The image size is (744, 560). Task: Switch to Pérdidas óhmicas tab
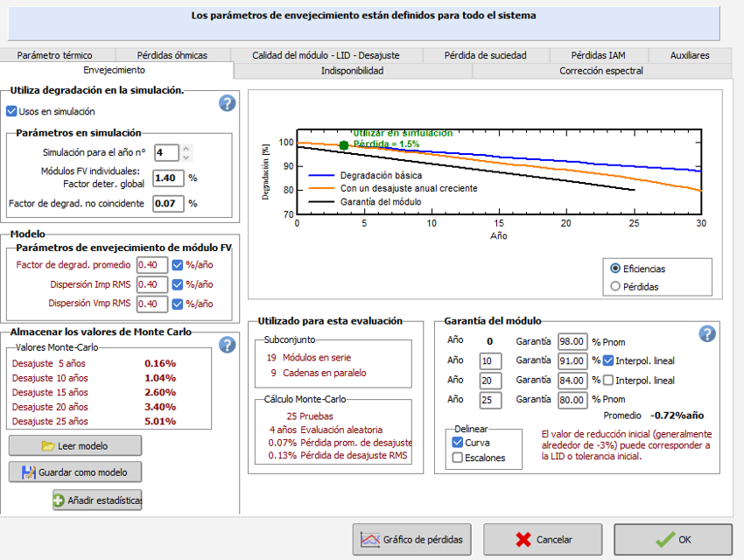(x=172, y=55)
